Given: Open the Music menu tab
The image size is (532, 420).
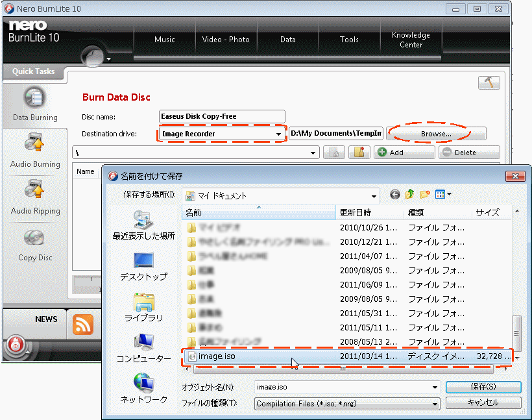Looking at the screenshot, I should (165, 40).
